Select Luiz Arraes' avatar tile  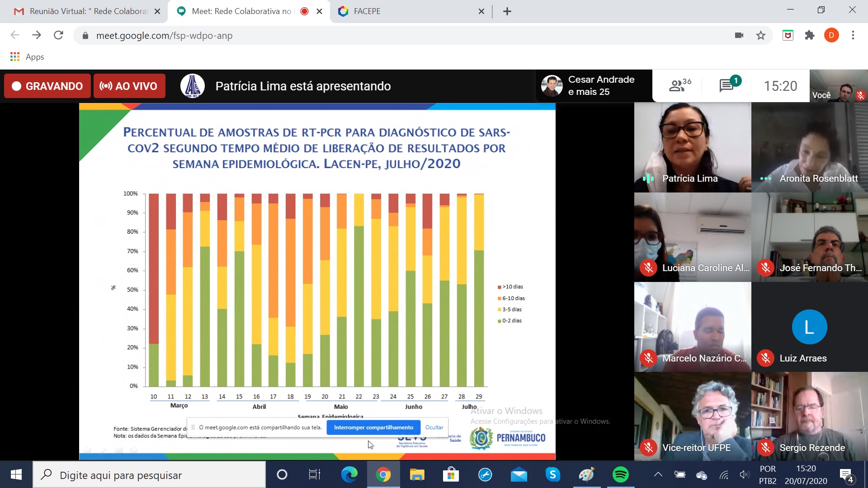[x=810, y=327]
